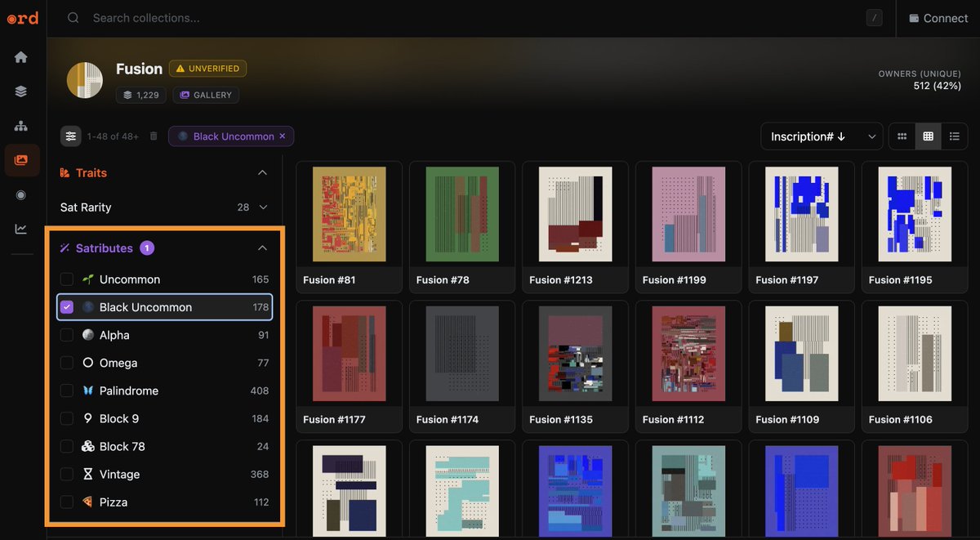Click the Uncommon sprout icon
Viewport: 980px width, 540px height.
click(x=88, y=279)
